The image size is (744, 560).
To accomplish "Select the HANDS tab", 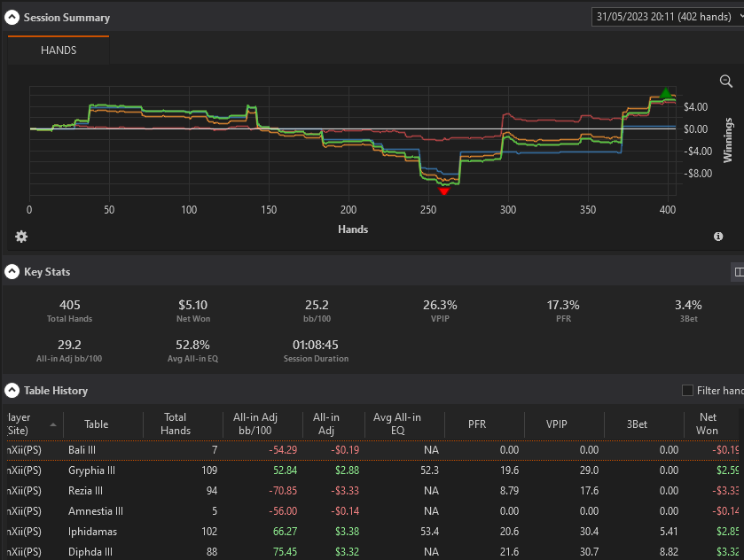I will (59, 50).
